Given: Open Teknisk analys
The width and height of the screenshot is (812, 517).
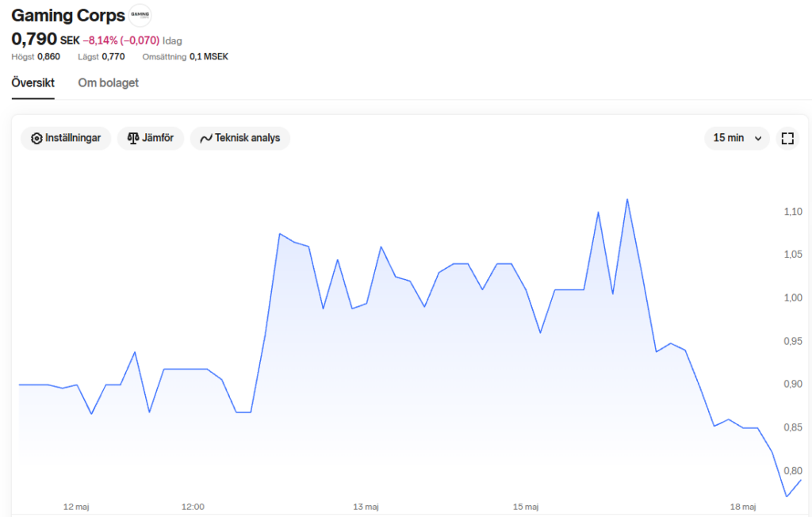Looking at the screenshot, I should (x=240, y=138).
